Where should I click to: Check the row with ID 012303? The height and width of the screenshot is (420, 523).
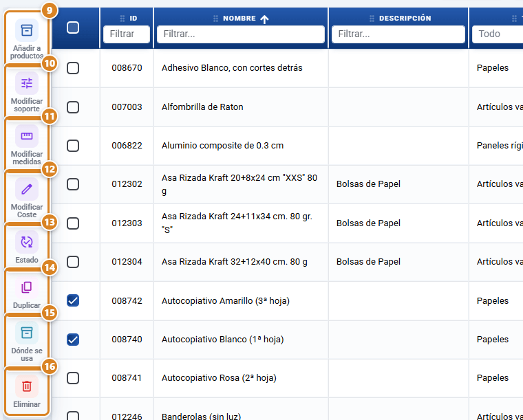pyautogui.click(x=73, y=223)
